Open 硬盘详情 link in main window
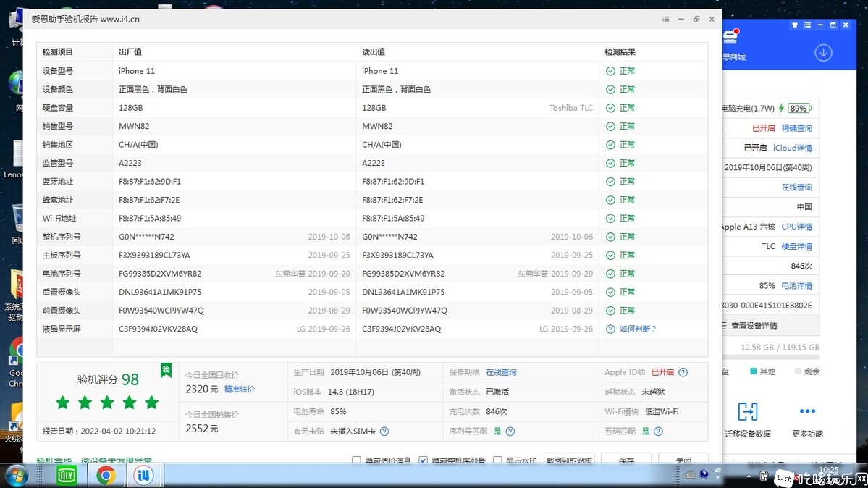The image size is (868, 488). pyautogui.click(x=796, y=246)
